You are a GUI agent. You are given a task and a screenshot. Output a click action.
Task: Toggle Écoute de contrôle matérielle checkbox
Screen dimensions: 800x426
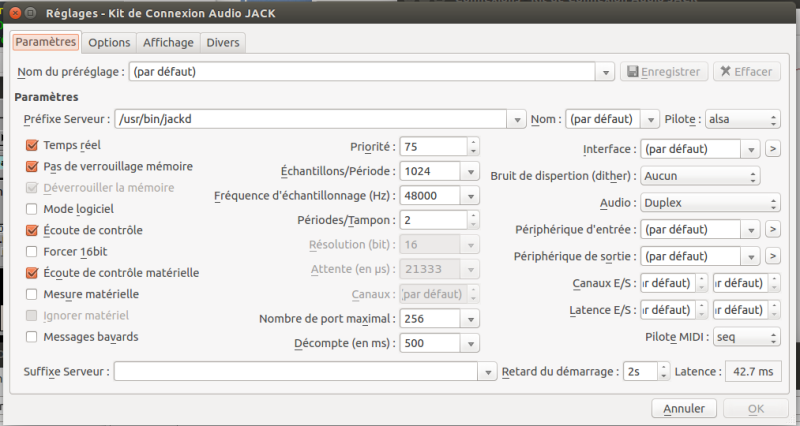[x=32, y=273]
